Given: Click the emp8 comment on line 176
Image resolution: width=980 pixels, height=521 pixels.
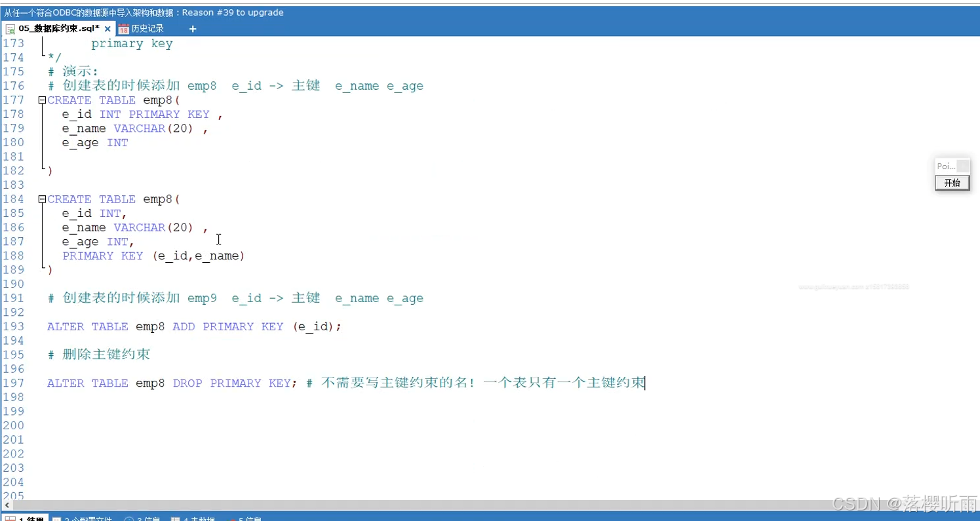Looking at the screenshot, I should pyautogui.click(x=235, y=86).
